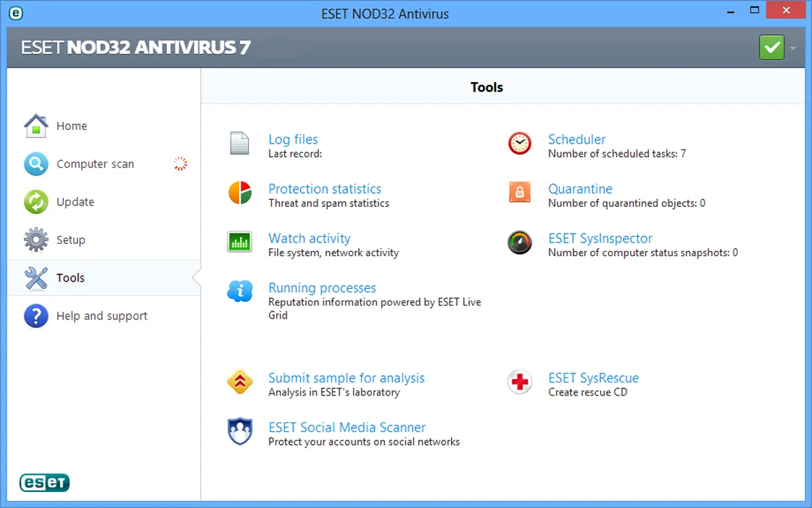Image resolution: width=812 pixels, height=508 pixels.
Task: Click the Setup gear icon
Action: pos(36,239)
